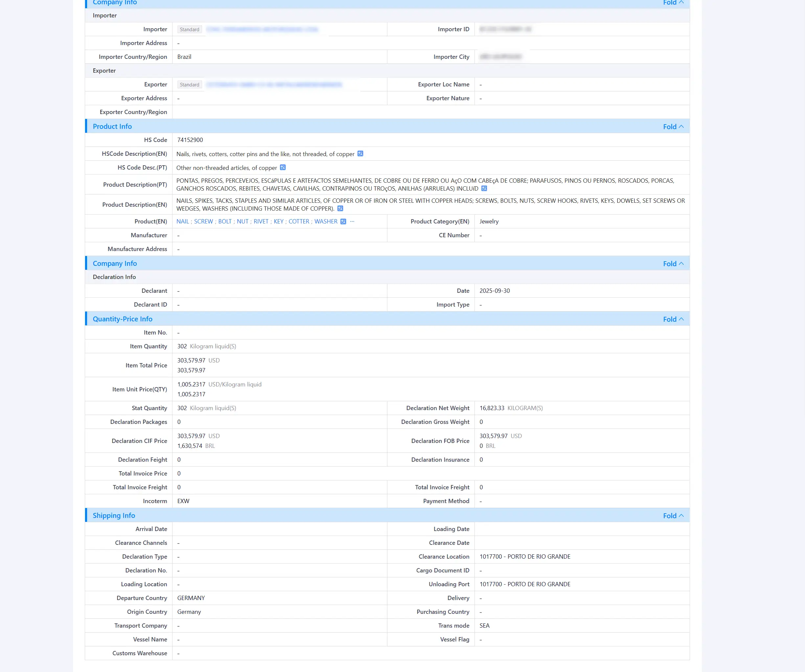
Task: Open the KEY product link
Action: pyautogui.click(x=278, y=221)
